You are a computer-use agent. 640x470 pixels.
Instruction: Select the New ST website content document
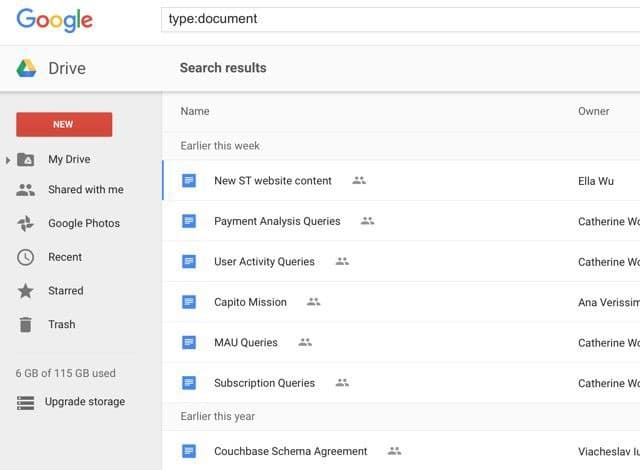pyautogui.click(x=272, y=181)
